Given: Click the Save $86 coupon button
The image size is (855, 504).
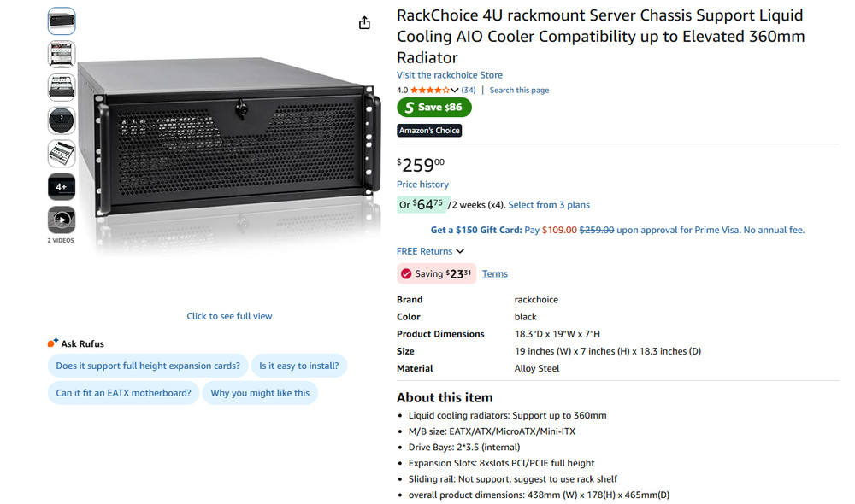Looking at the screenshot, I should click(x=433, y=107).
